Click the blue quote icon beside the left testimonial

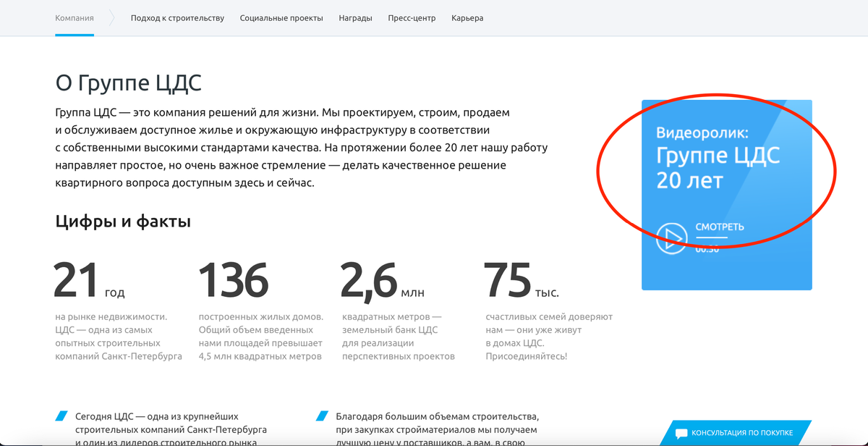point(61,415)
